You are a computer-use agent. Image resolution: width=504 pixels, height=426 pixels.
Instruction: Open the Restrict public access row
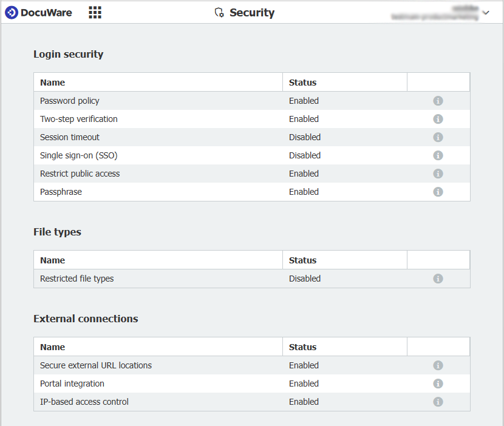(x=80, y=174)
